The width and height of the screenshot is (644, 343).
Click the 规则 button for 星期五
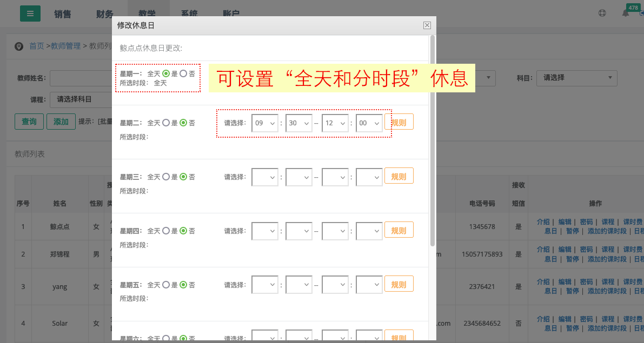[399, 284]
